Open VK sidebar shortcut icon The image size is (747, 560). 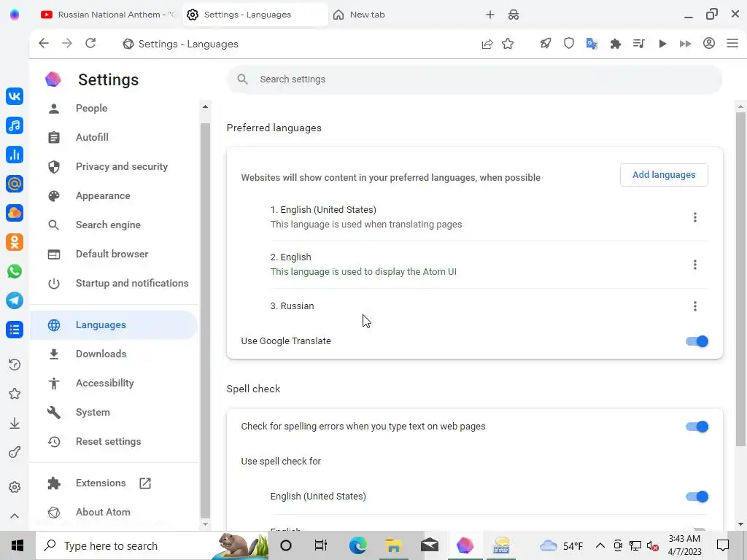(15, 96)
